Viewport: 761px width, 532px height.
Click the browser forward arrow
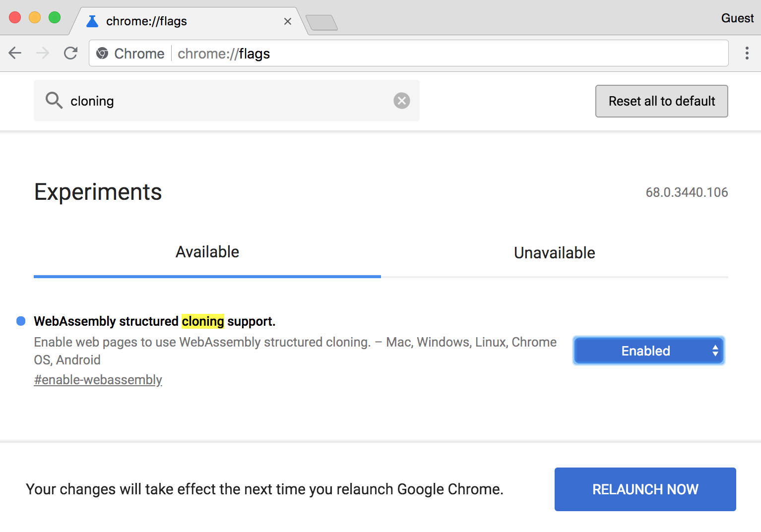click(x=43, y=53)
